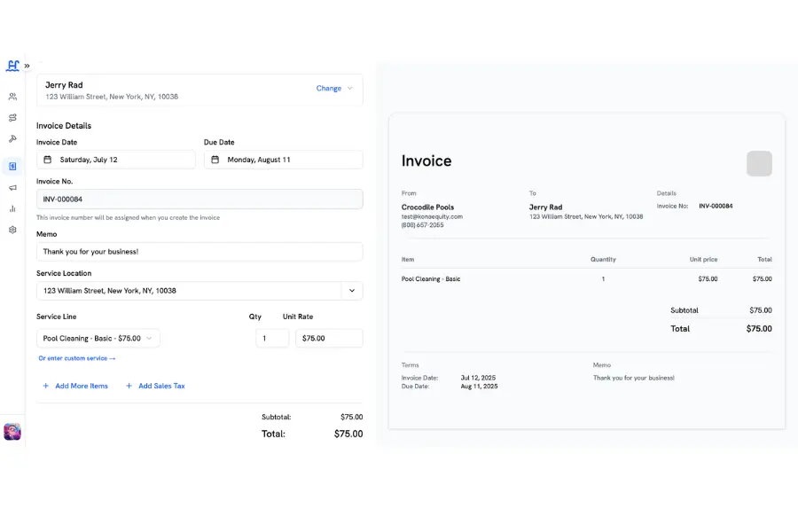The width and height of the screenshot is (798, 532).
Task: Open the settings gear icon in sidebar
Action: pos(12,230)
